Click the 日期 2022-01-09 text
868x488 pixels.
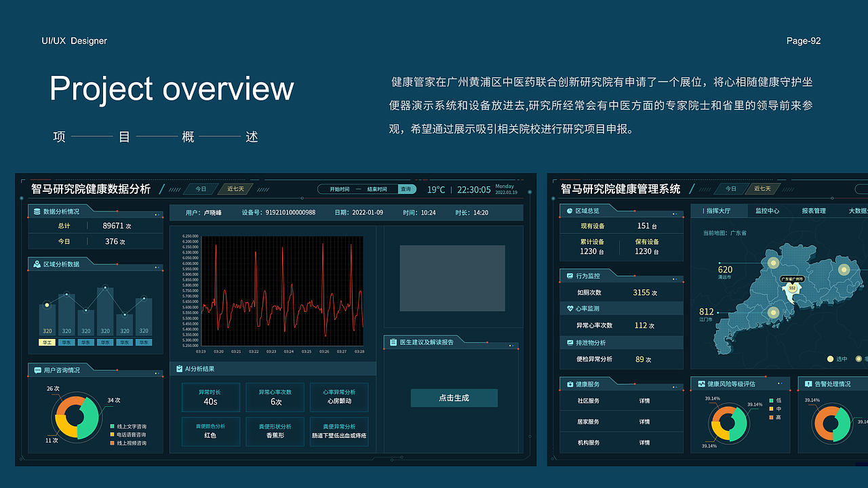[359, 213]
